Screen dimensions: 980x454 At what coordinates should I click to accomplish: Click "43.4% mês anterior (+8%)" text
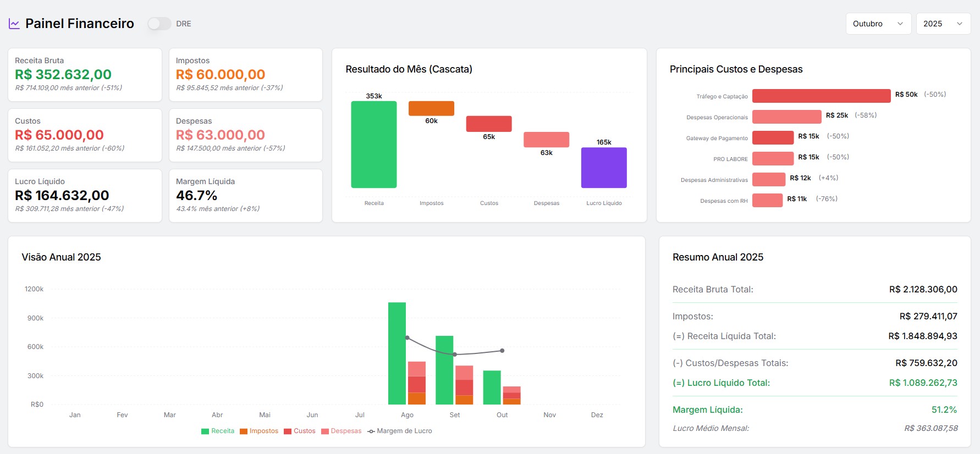pos(218,209)
